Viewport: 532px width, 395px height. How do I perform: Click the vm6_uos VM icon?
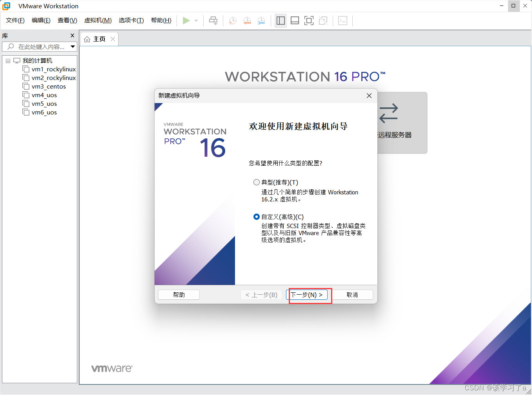[x=26, y=112]
